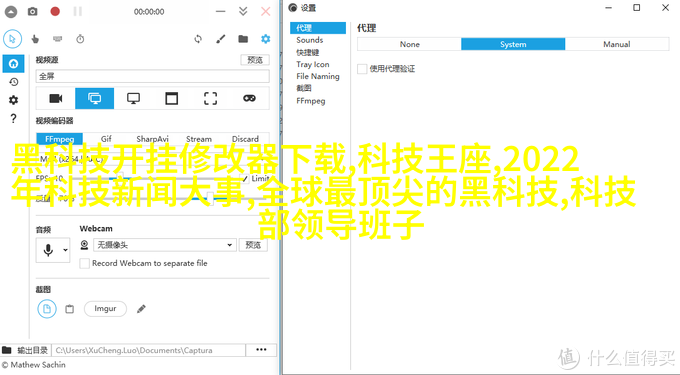Select 代理 in settings sidebar
Image resolution: width=680 pixels, height=375 pixels.
pos(318,28)
